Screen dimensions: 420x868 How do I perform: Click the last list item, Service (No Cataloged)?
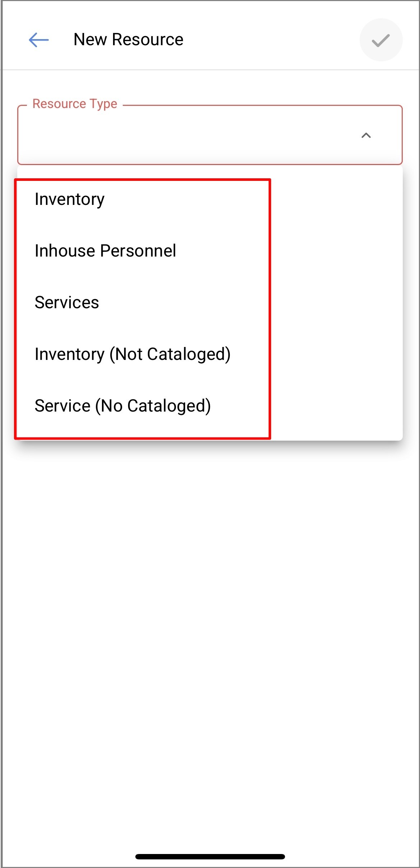122,406
